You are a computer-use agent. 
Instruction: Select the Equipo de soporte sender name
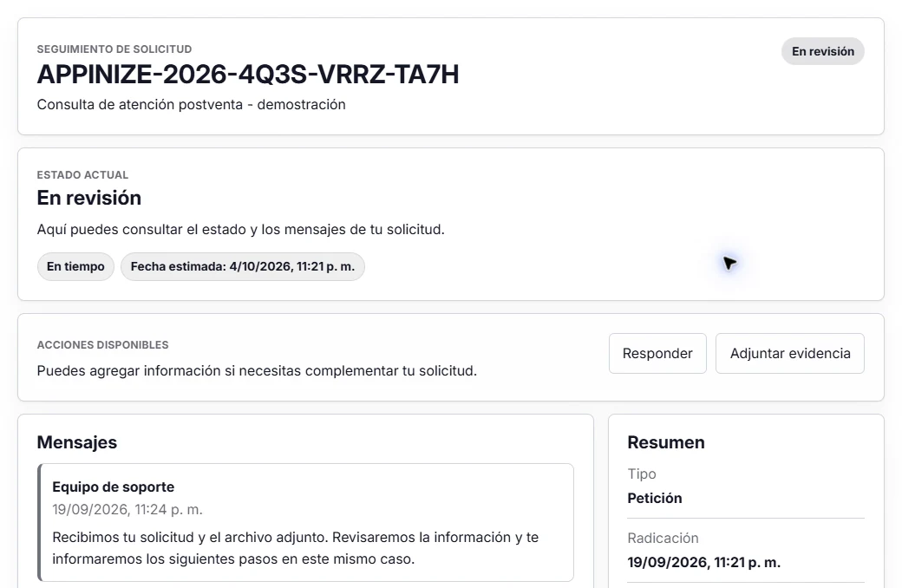pyautogui.click(x=114, y=487)
